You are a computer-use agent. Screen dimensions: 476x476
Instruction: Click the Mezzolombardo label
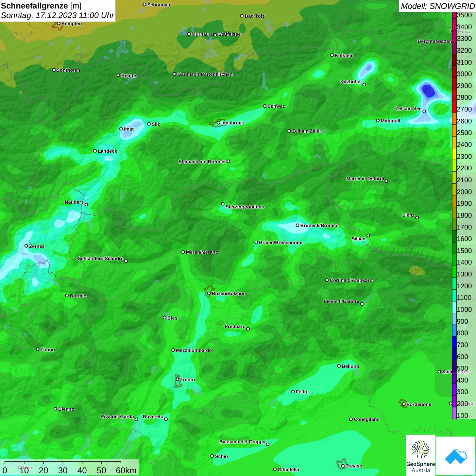[194, 350]
